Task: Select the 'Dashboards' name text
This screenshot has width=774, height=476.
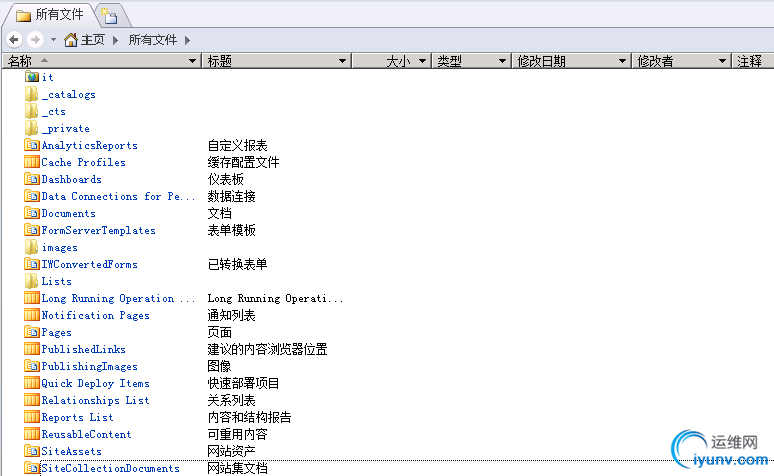Action: tap(72, 179)
